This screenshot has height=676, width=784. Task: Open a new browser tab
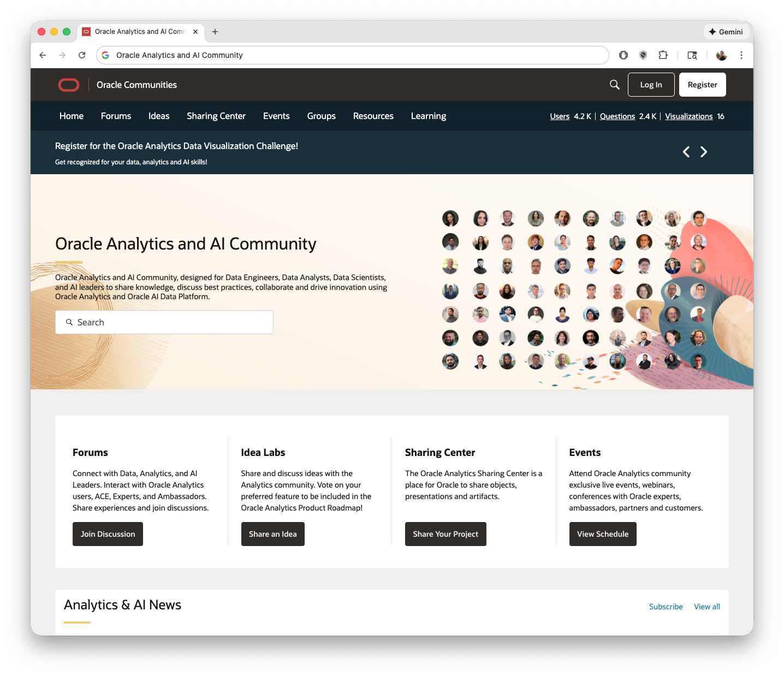[x=215, y=32]
